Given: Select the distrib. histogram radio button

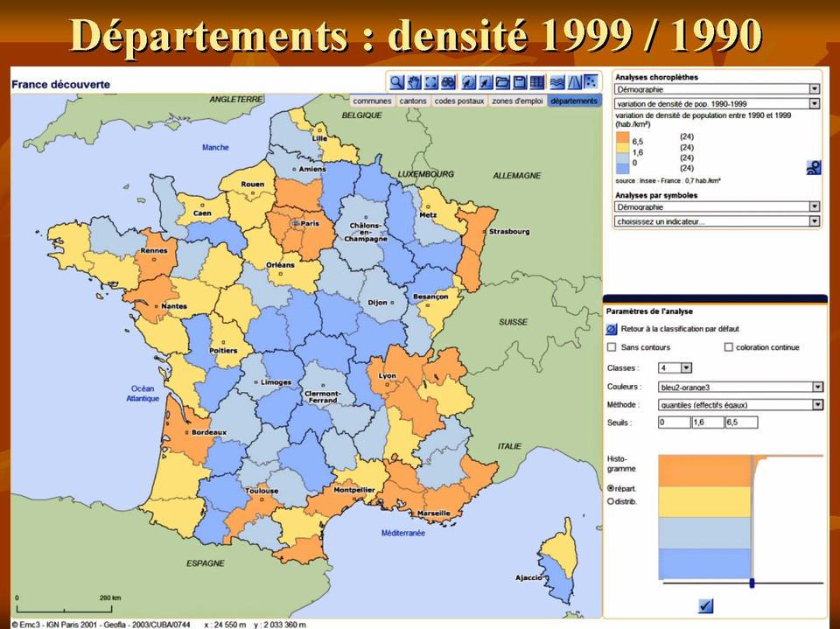Looking at the screenshot, I should 611,501.
